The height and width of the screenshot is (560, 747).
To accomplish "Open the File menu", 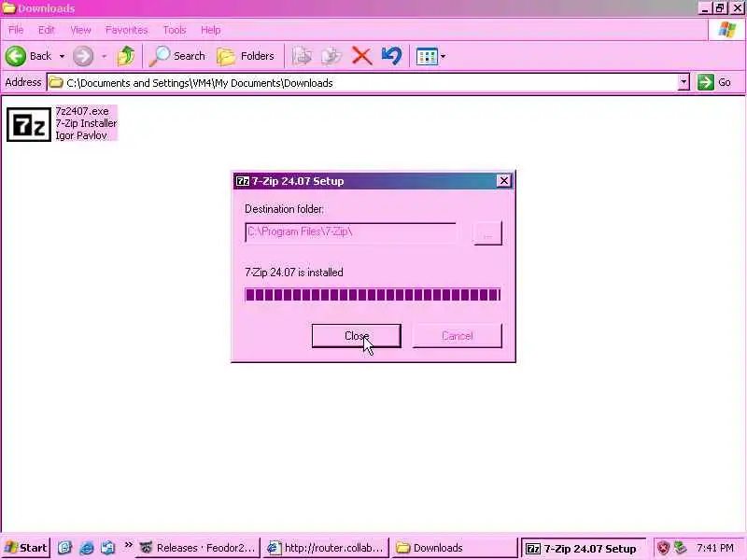I will coord(16,30).
